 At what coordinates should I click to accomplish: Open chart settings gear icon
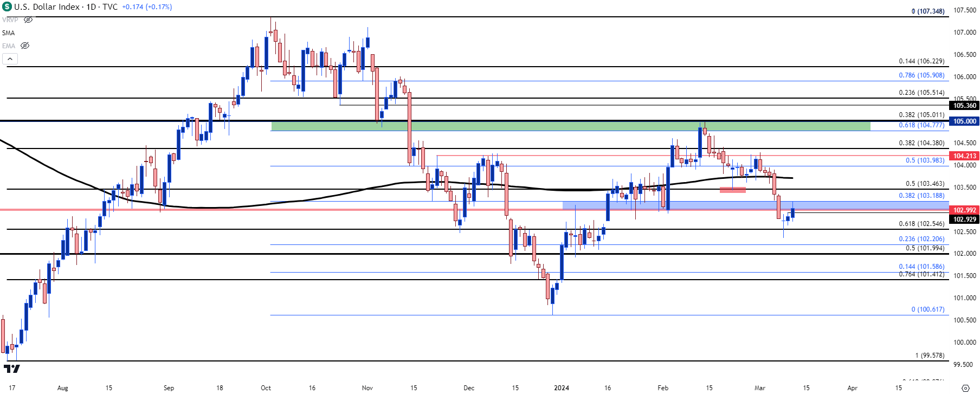click(965, 388)
